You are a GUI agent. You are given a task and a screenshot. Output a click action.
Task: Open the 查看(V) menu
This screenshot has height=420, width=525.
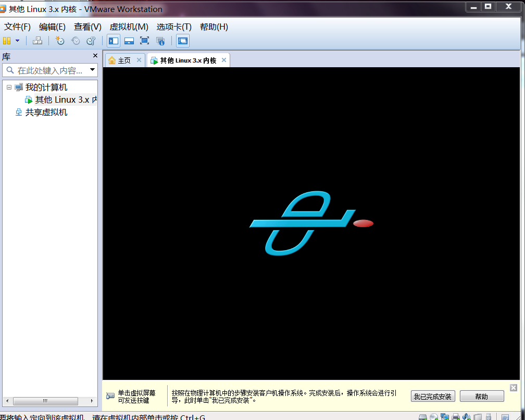[87, 27]
